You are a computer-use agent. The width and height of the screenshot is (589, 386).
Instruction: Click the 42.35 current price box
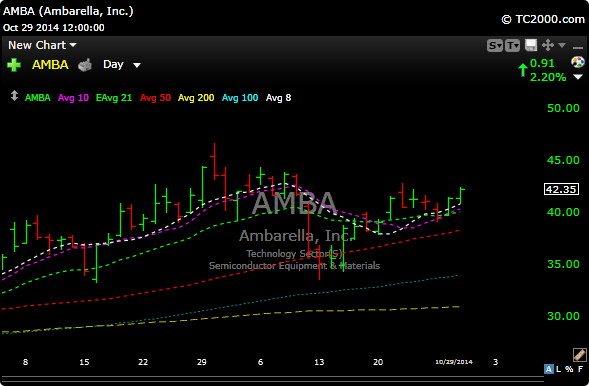pyautogui.click(x=561, y=189)
